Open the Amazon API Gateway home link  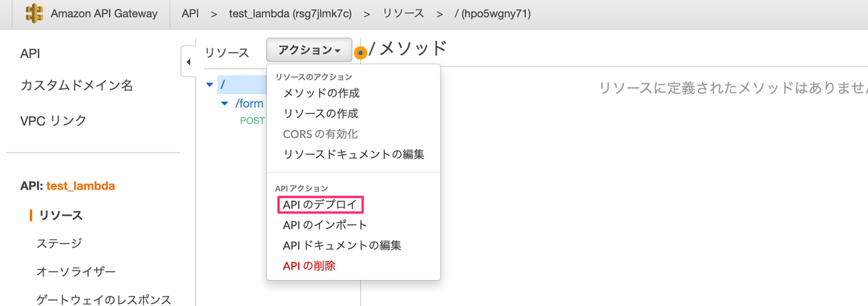[x=103, y=14]
